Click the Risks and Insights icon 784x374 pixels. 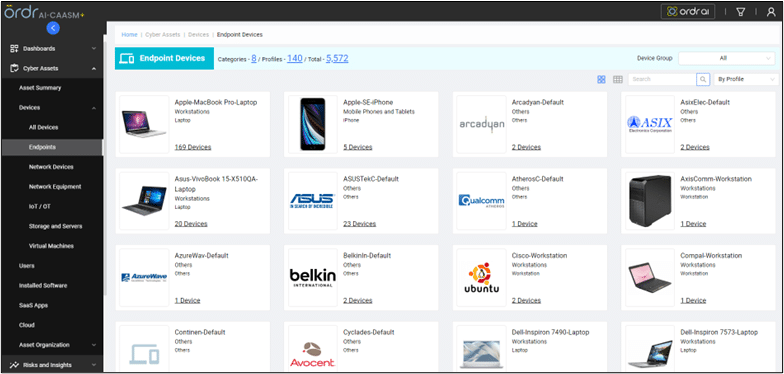click(14, 365)
